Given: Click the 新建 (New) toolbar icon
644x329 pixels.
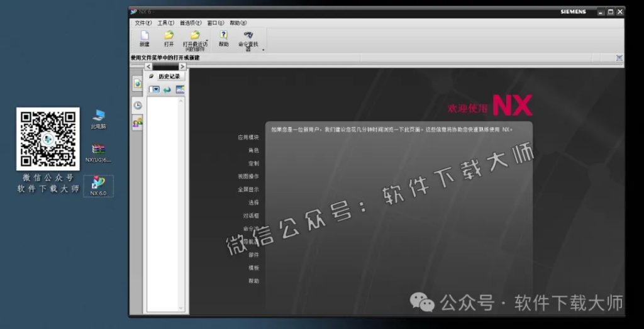Looking at the screenshot, I should (x=144, y=36).
